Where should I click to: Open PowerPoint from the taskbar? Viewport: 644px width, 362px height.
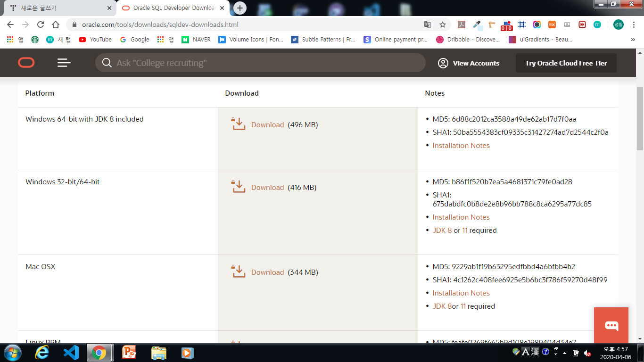pyautogui.click(x=129, y=353)
